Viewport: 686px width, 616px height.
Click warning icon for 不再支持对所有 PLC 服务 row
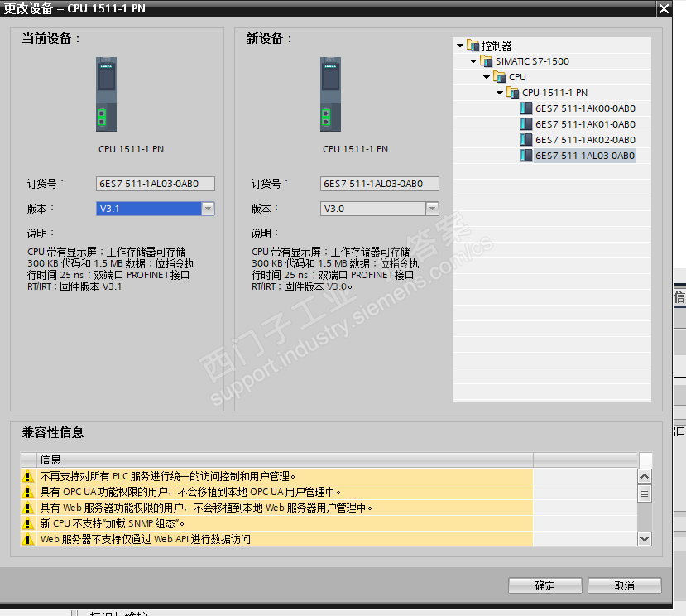click(x=28, y=476)
